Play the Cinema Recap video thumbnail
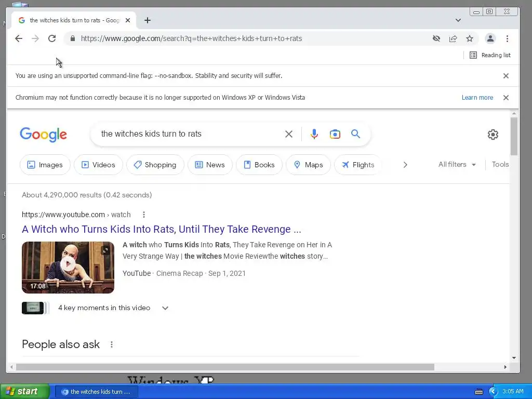Screen dimensions: 532x399 coord(68,268)
